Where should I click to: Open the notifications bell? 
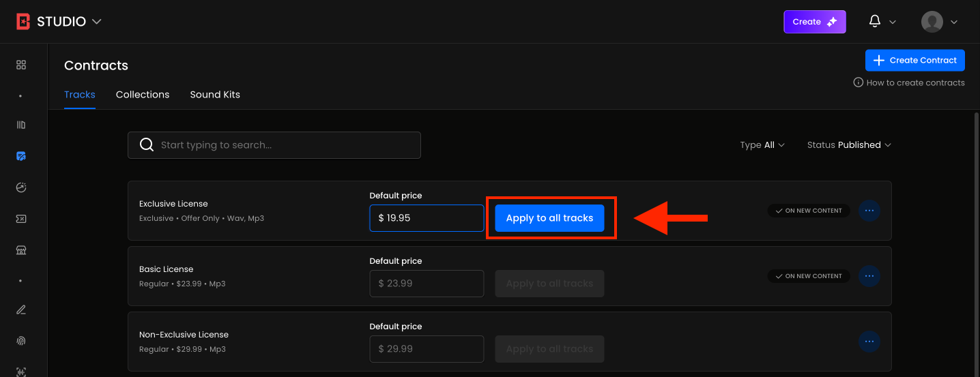click(875, 22)
